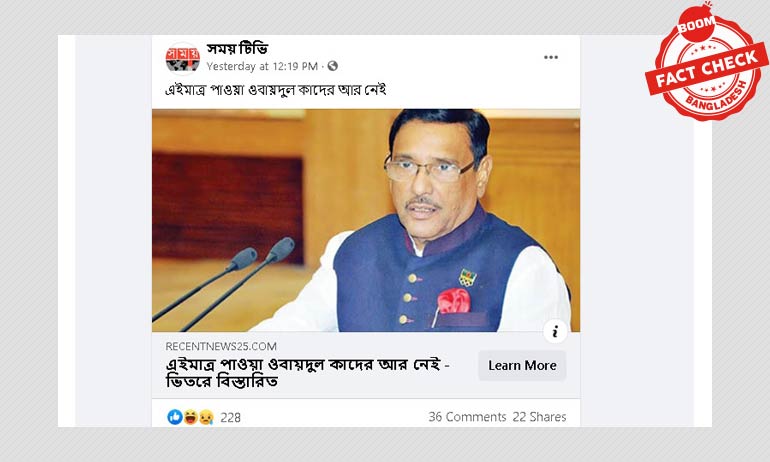Open the 228 reactions count

[230, 417]
